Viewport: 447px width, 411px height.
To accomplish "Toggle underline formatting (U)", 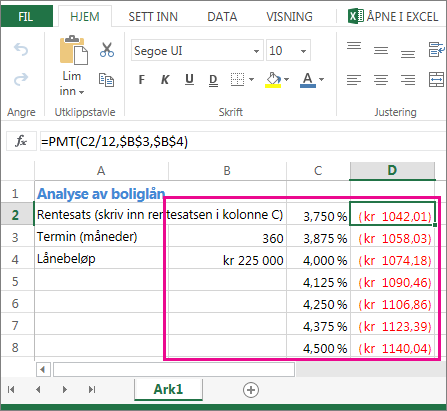I will pyautogui.click(x=189, y=80).
